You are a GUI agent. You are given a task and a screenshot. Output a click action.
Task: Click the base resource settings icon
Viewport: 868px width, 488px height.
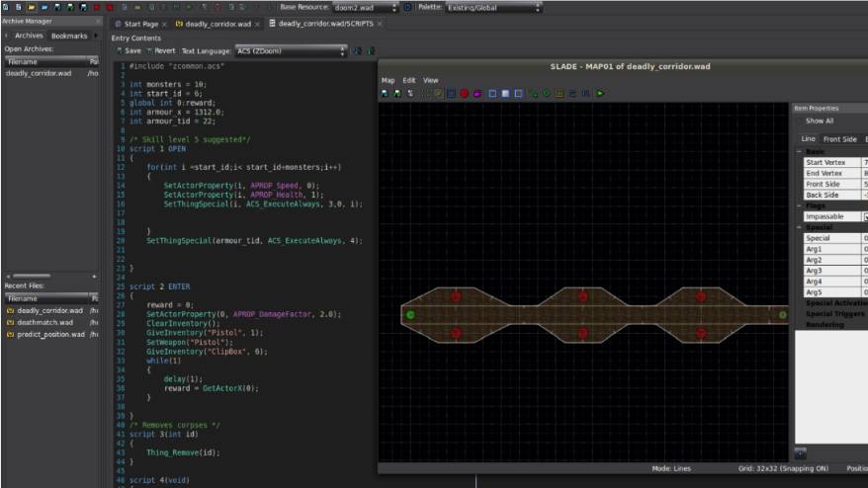pos(408,7)
